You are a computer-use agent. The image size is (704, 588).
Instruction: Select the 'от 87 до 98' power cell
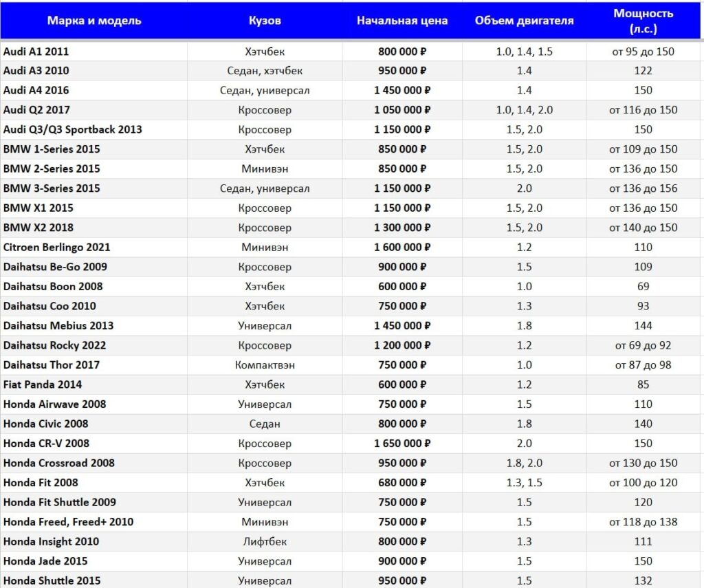[x=643, y=365]
